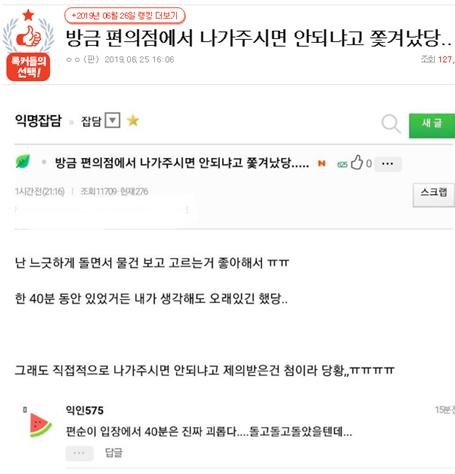Open the 익명잡담 board title
The image size is (455, 474).
tap(38, 120)
